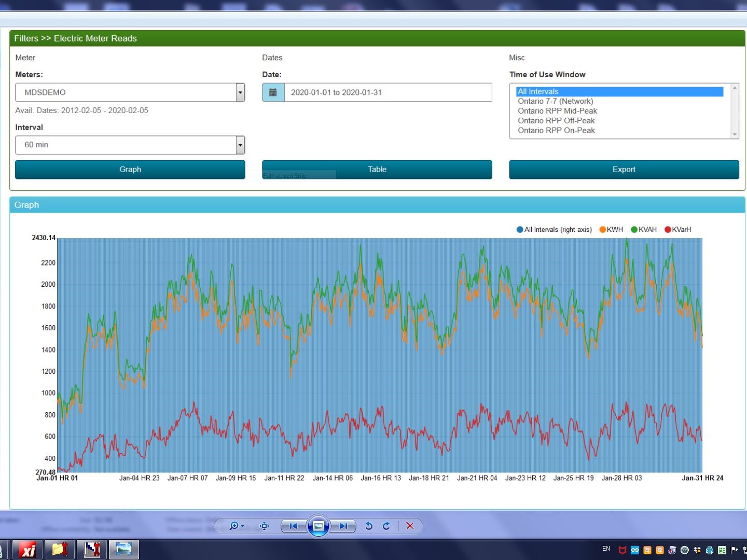Toggle the KVarH legend series
The height and width of the screenshot is (560, 747).
tap(678, 230)
